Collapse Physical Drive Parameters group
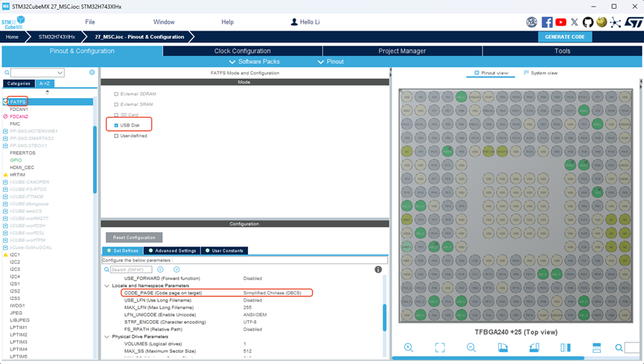Screen dimensions: 644x364 pyautogui.click(x=106, y=336)
